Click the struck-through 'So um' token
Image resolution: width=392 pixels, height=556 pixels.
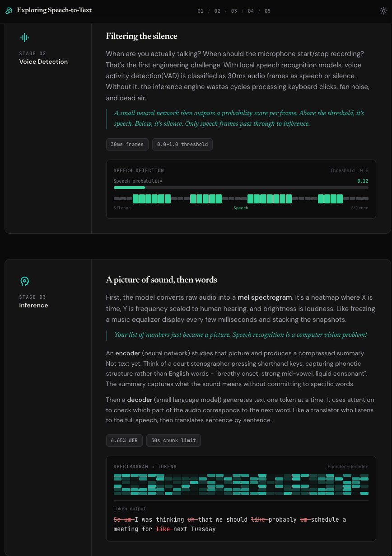(122, 519)
